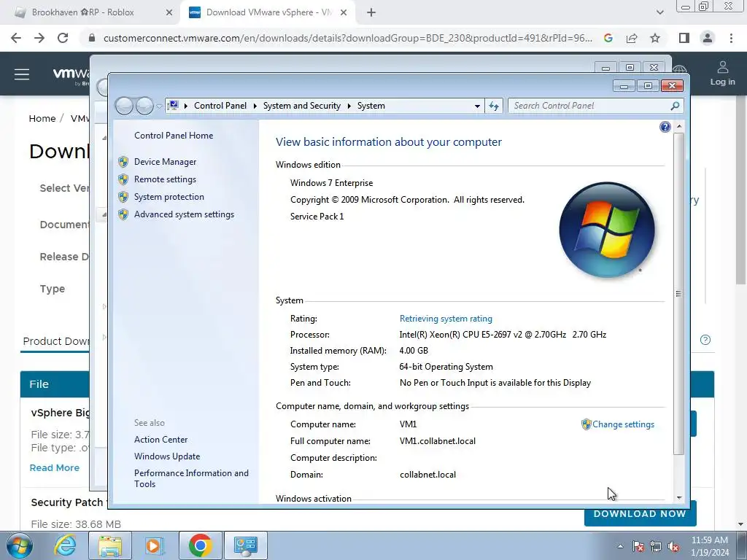747x560 pixels.
Task: Click Chrome page scrollbar down arrow
Action: coord(741,525)
